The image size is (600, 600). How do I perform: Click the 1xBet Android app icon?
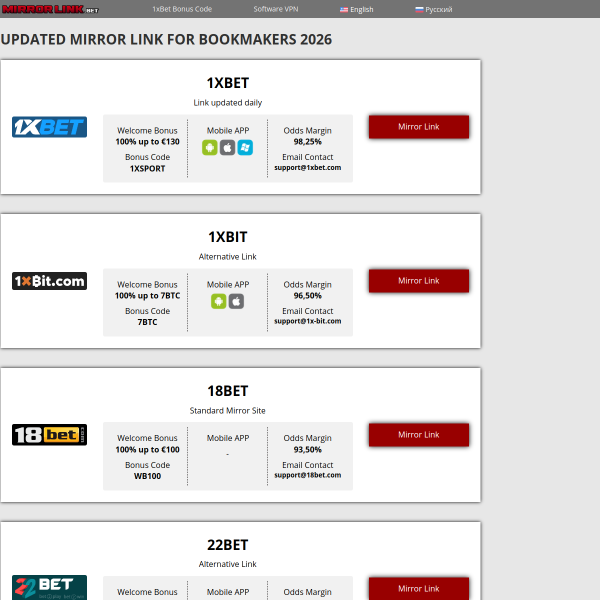[210, 148]
